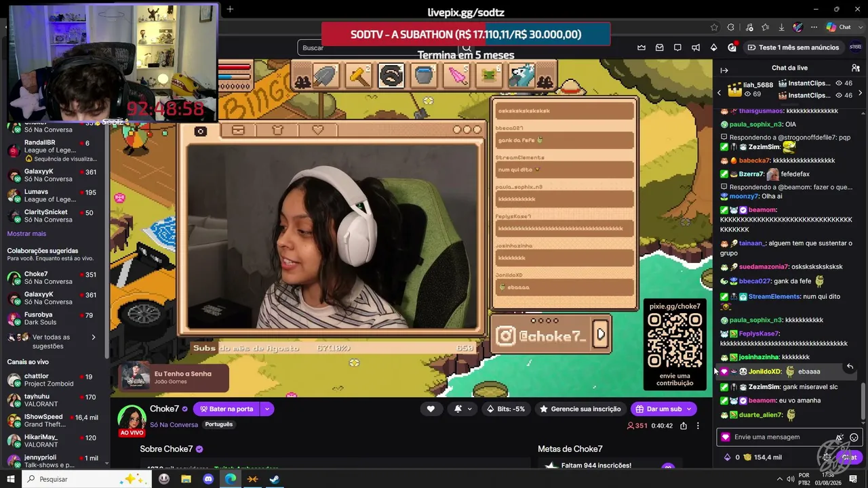Open the Windows notification center

tap(854, 479)
